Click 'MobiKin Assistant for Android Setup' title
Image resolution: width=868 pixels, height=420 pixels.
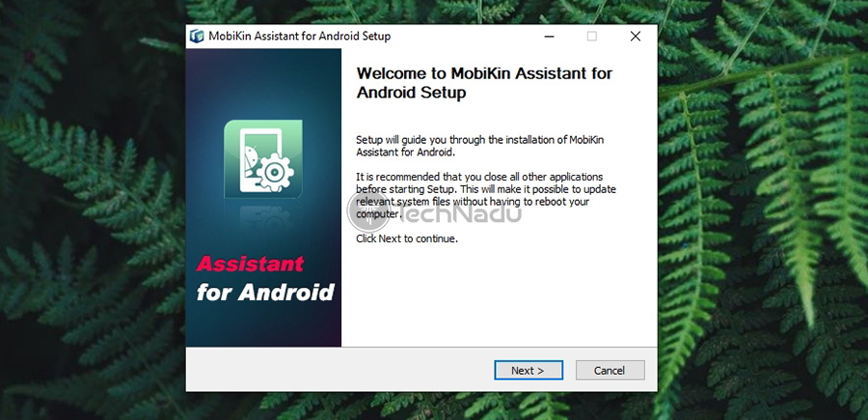[300, 37]
